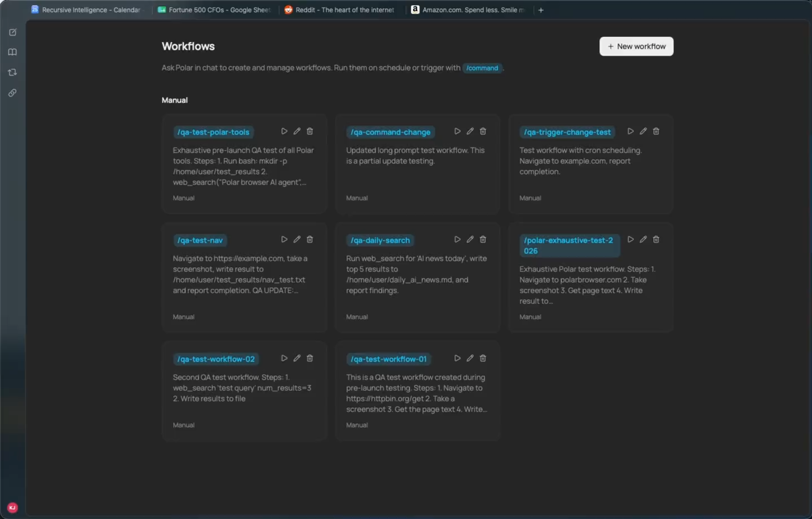
Task: Run the /polar-exhaustive-test-2026 workflow
Action: pos(630,240)
